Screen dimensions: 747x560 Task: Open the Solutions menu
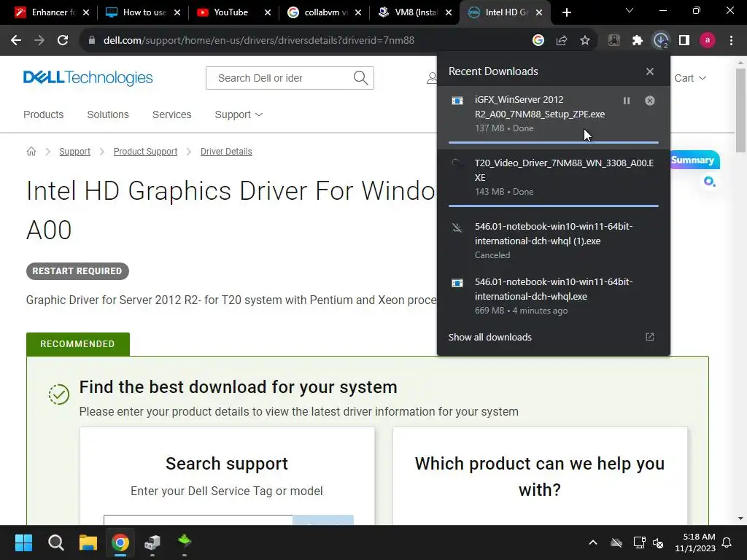tap(108, 114)
